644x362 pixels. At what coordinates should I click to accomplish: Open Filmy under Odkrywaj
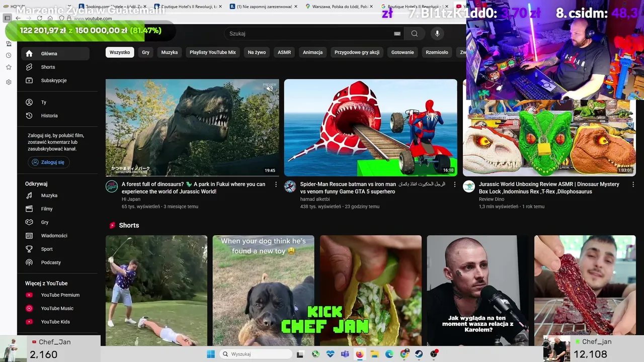point(55,209)
